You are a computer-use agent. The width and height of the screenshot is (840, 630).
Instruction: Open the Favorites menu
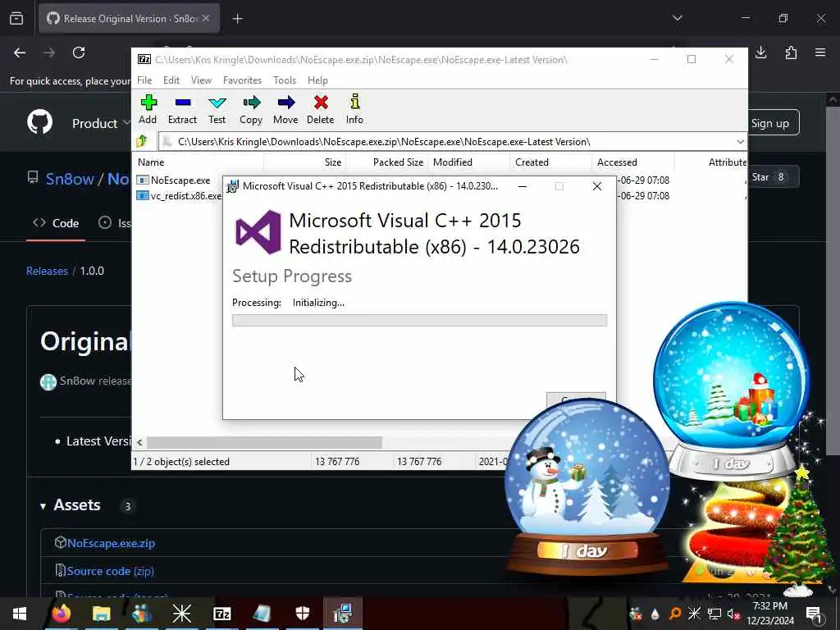point(242,80)
